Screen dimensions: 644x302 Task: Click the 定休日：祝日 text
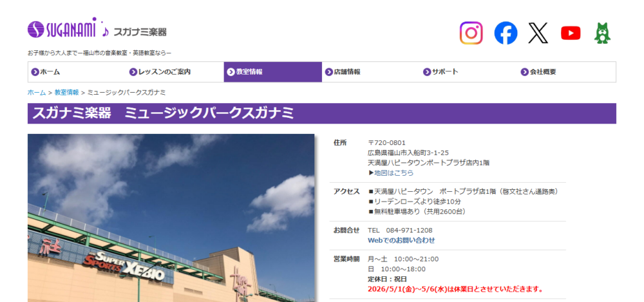coord(387,279)
